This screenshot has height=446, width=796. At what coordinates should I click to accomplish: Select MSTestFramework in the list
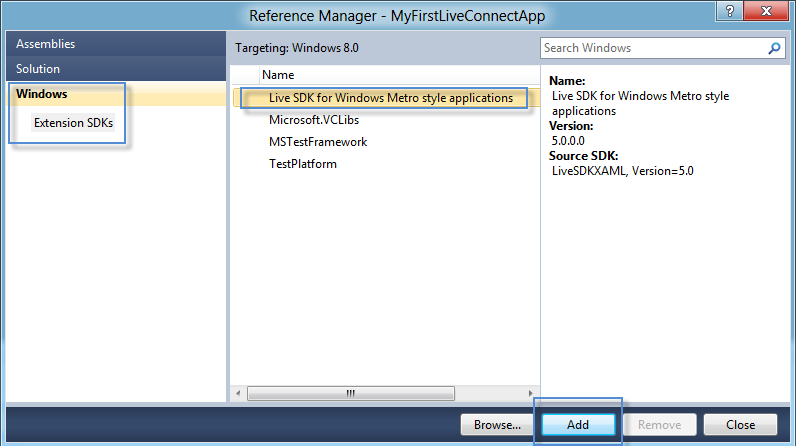[318, 142]
